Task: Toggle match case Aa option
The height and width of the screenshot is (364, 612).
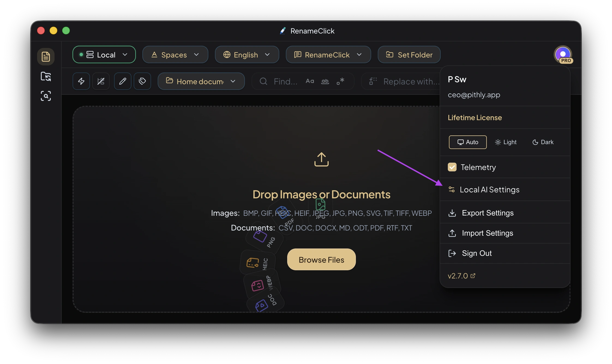Action: [x=310, y=81]
